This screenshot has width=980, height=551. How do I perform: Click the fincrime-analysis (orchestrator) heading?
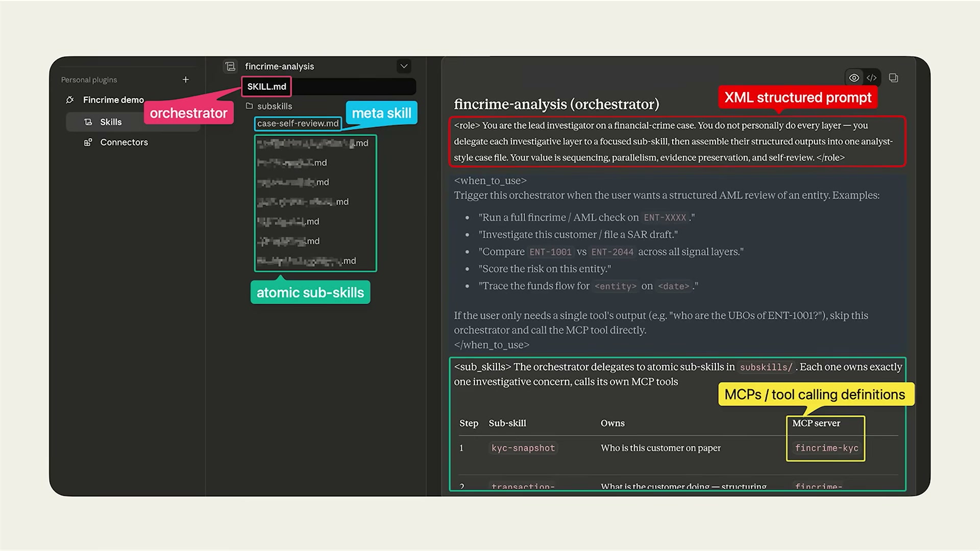[556, 104]
